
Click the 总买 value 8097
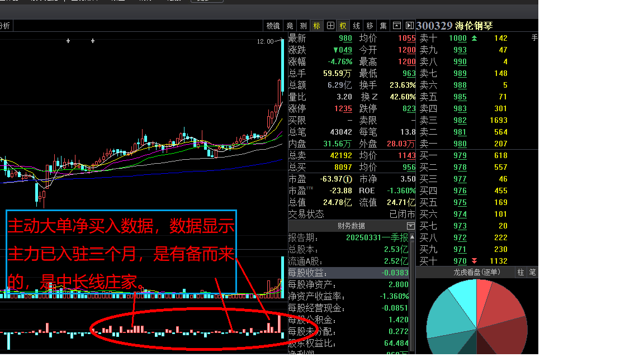point(343,168)
